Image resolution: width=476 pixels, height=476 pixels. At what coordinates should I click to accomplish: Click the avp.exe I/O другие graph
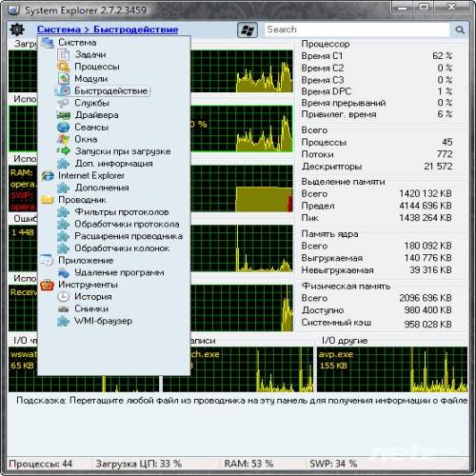click(392, 369)
